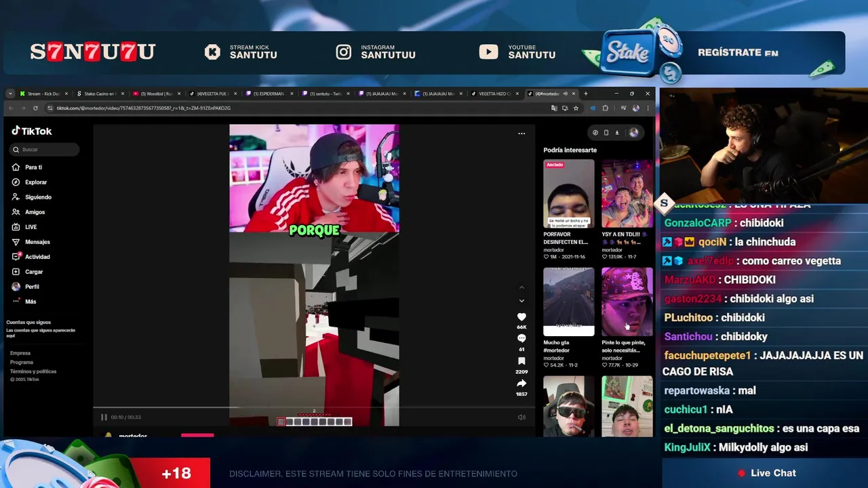Viewport: 868px width, 488px height.
Task: Open a new browser tab
Action: click(586, 94)
